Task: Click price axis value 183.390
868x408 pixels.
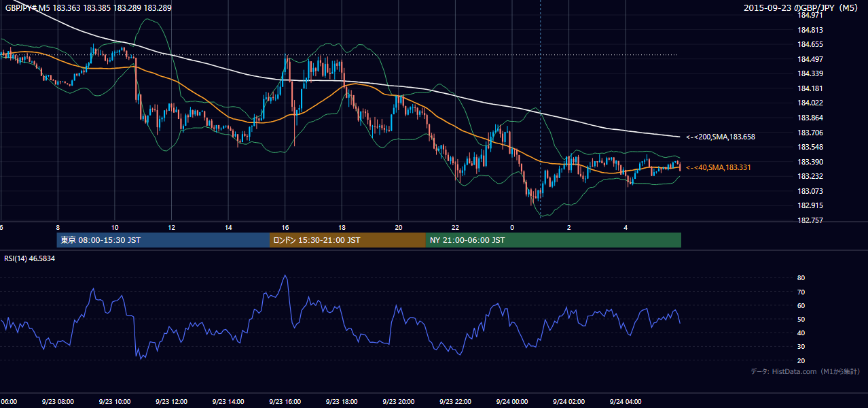Action: [x=811, y=162]
